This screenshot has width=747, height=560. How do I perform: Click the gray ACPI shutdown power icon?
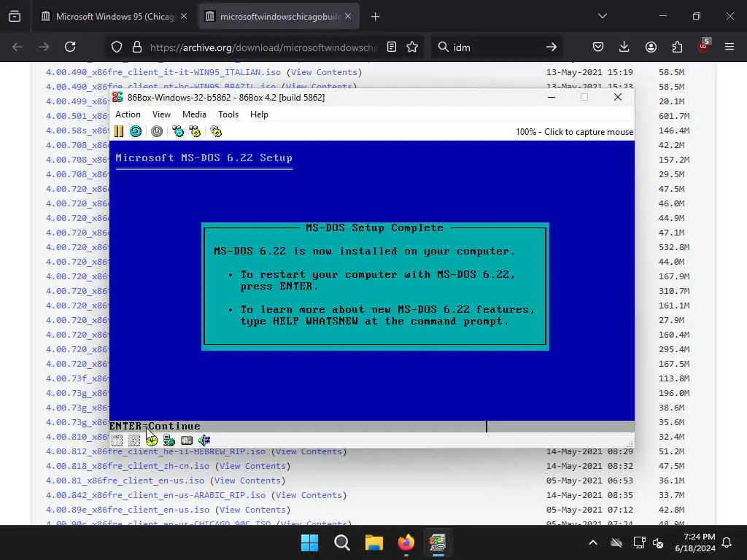(x=157, y=131)
